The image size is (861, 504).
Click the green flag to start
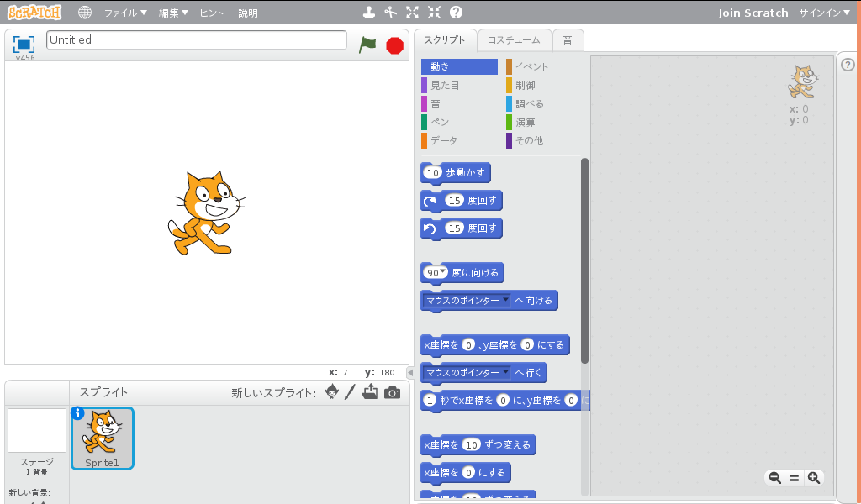click(367, 45)
